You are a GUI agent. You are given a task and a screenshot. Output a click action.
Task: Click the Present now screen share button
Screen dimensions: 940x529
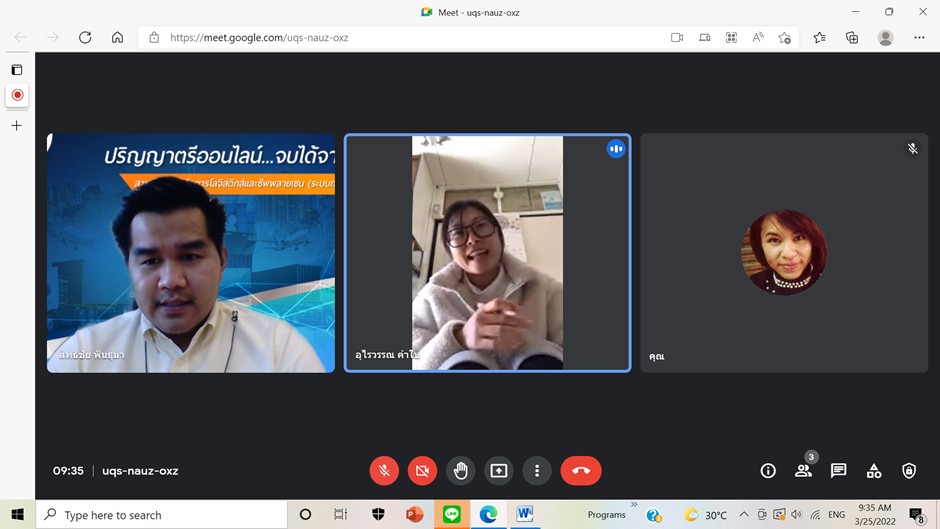[x=498, y=471]
